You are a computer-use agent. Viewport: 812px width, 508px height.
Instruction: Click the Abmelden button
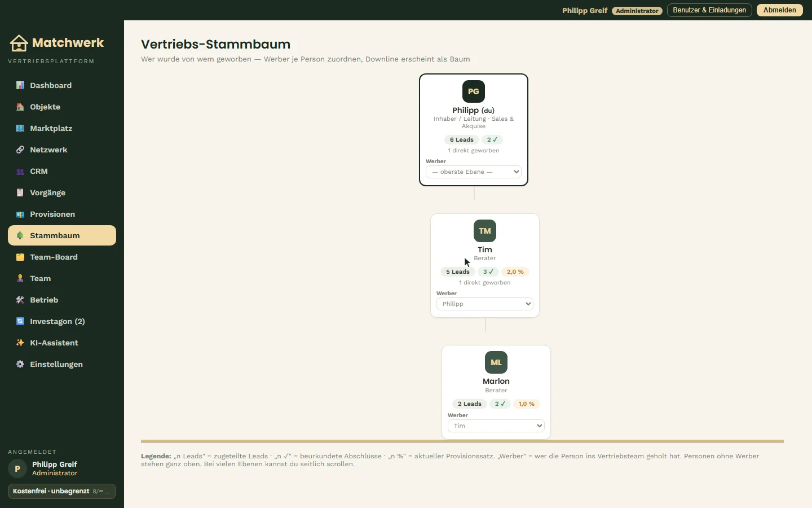[780, 10]
